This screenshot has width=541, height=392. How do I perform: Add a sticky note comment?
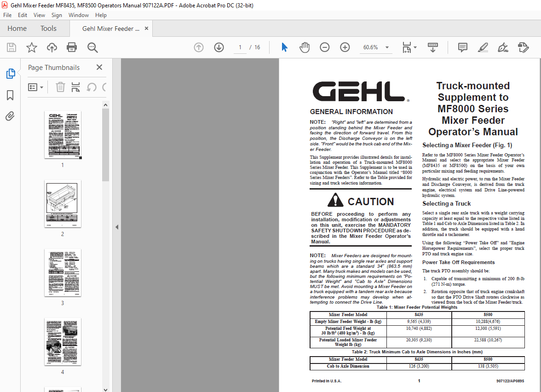coord(463,47)
